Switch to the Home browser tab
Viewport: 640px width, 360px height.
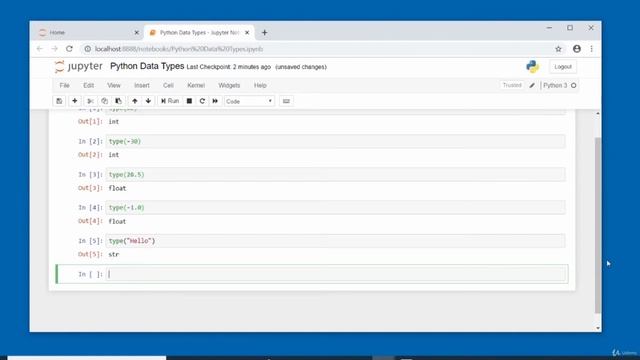click(x=87, y=32)
